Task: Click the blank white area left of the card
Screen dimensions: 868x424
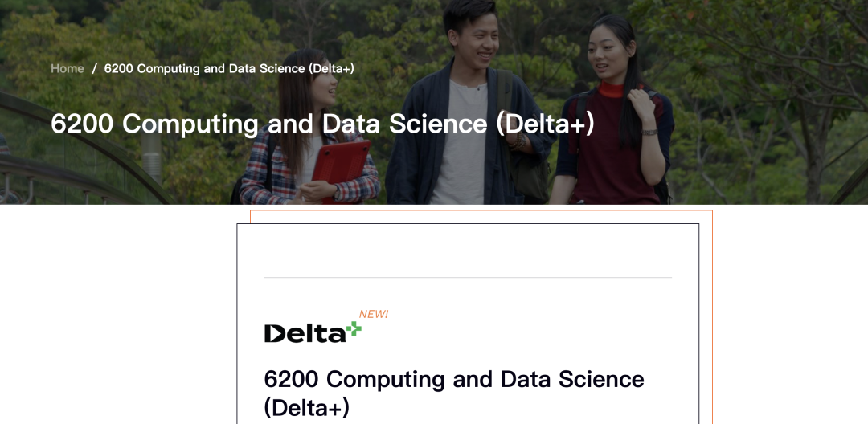Action: [x=121, y=321]
